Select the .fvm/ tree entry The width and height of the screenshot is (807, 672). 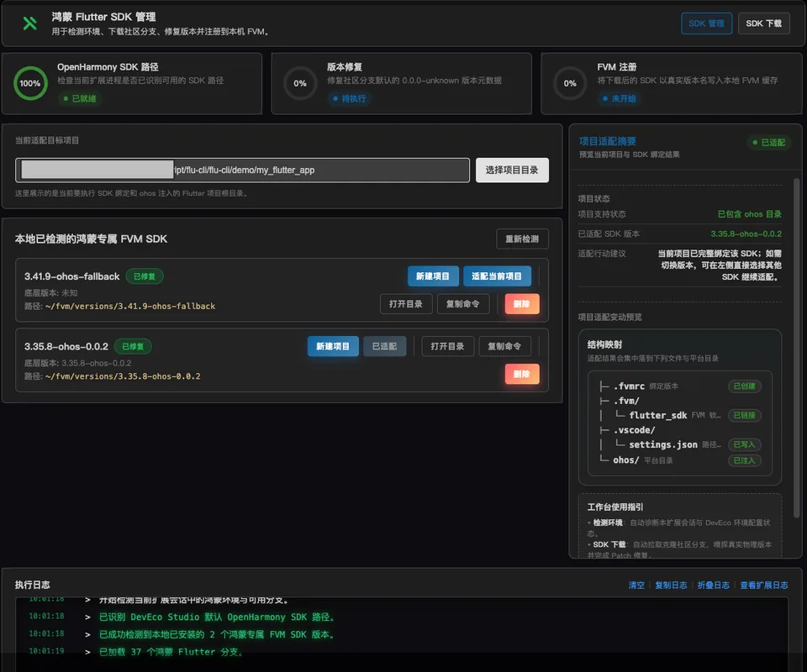point(626,401)
